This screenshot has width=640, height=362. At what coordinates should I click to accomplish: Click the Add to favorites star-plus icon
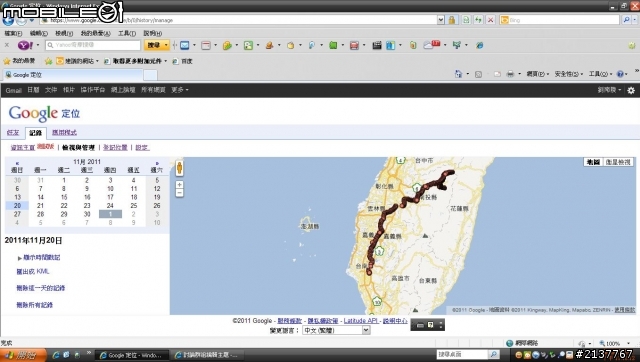(48, 61)
